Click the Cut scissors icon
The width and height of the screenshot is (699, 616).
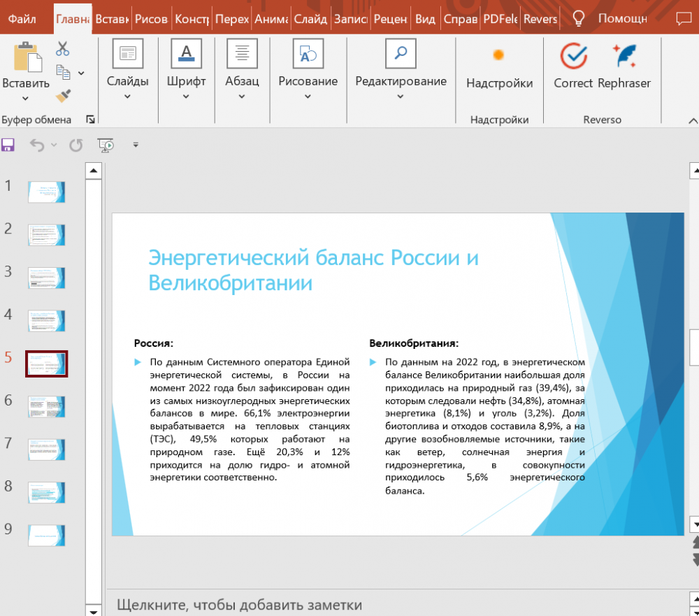[x=63, y=49]
